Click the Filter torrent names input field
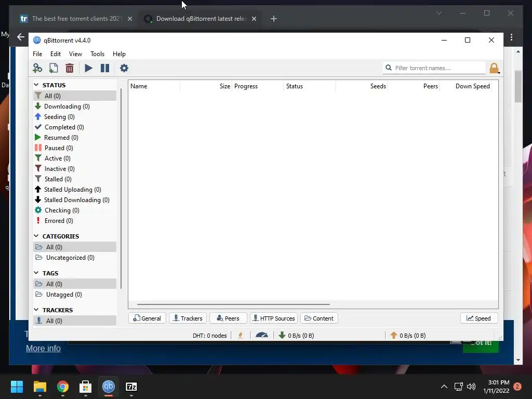 click(434, 68)
